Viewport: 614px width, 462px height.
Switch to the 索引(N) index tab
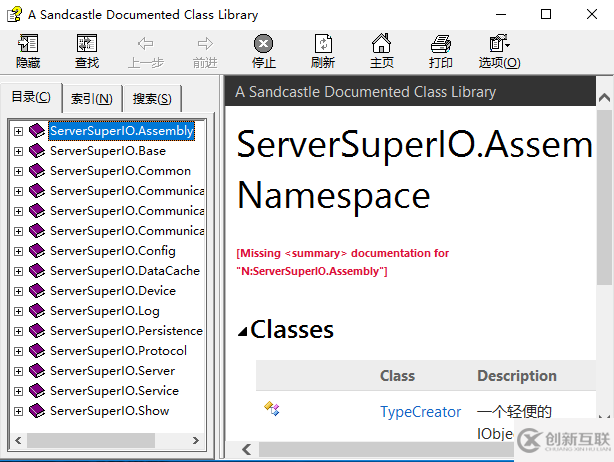coord(92,98)
